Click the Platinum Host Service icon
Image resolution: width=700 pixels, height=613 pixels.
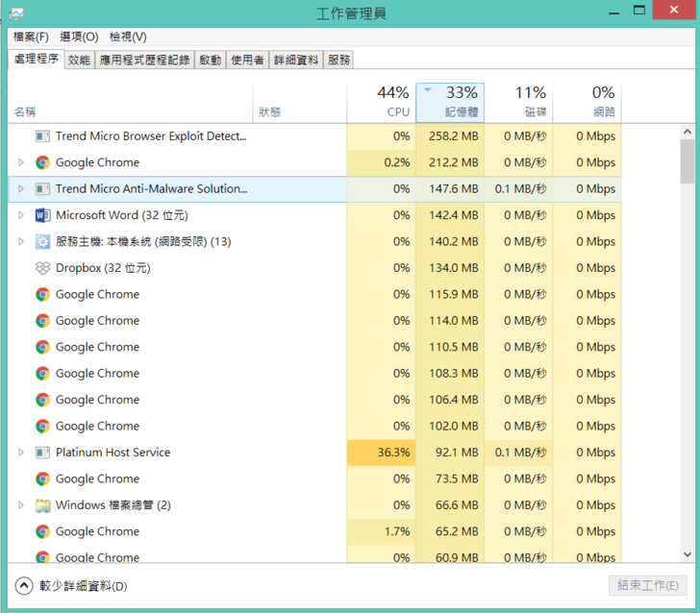click(x=42, y=453)
